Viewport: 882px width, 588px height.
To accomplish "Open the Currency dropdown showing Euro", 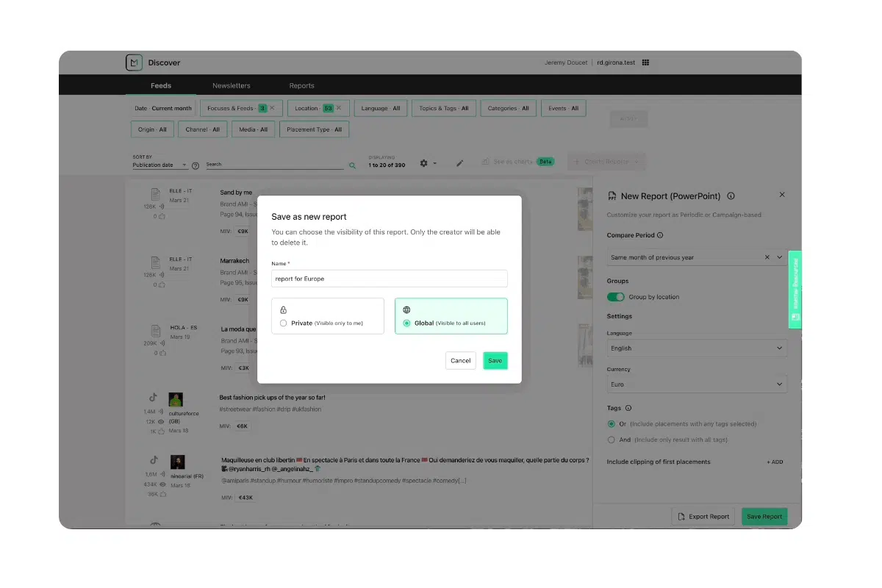I will (695, 384).
